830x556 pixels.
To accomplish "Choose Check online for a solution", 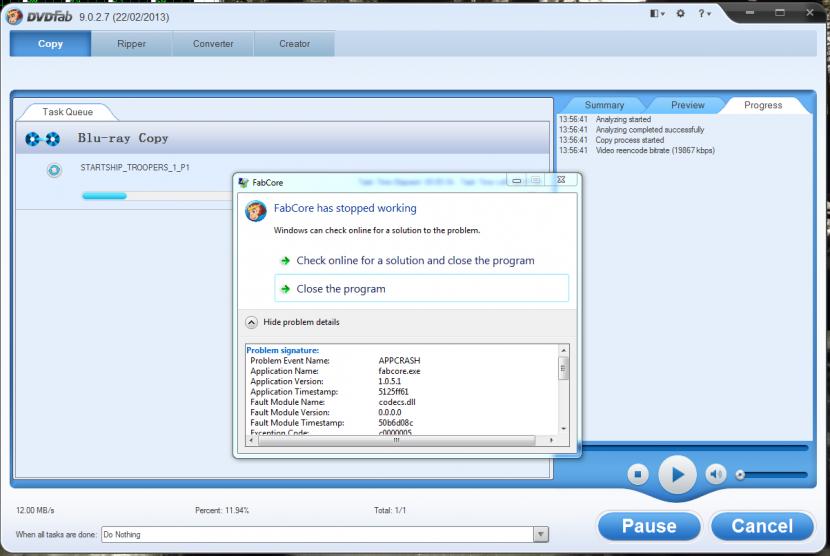I will tap(415, 261).
